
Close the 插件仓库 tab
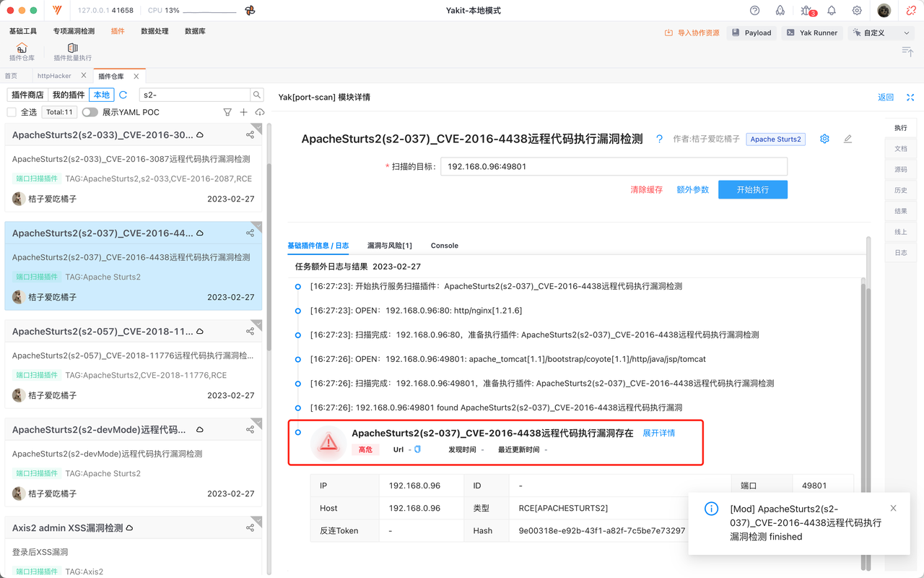(x=136, y=76)
